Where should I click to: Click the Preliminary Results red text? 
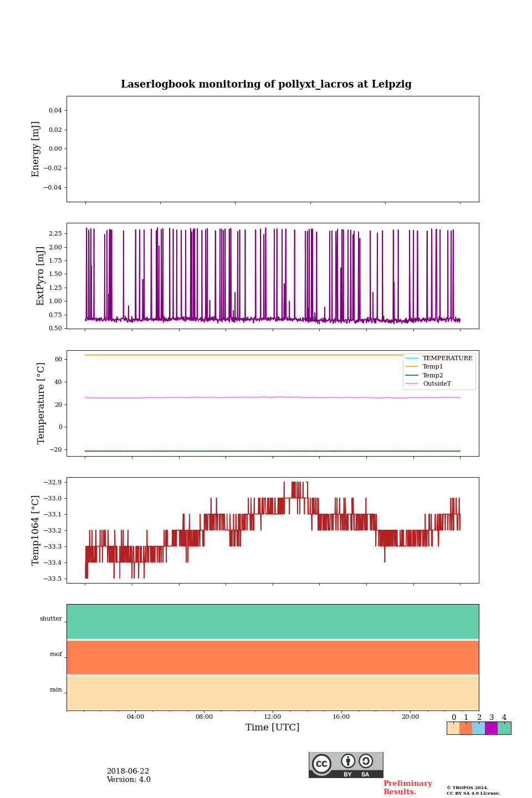coord(407,787)
